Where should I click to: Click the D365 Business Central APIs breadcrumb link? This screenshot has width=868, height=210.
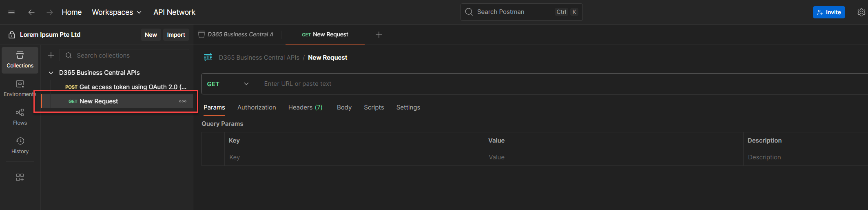259,58
